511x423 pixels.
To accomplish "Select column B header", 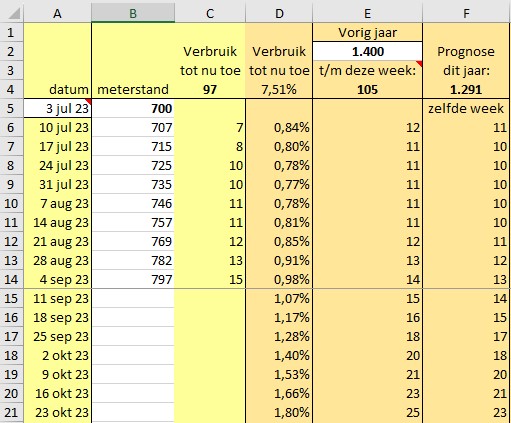I will pos(133,13).
